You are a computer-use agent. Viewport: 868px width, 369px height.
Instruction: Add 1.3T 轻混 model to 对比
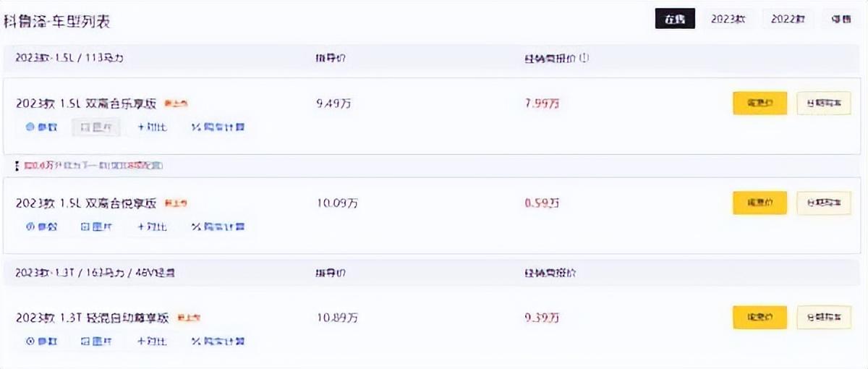click(x=152, y=341)
